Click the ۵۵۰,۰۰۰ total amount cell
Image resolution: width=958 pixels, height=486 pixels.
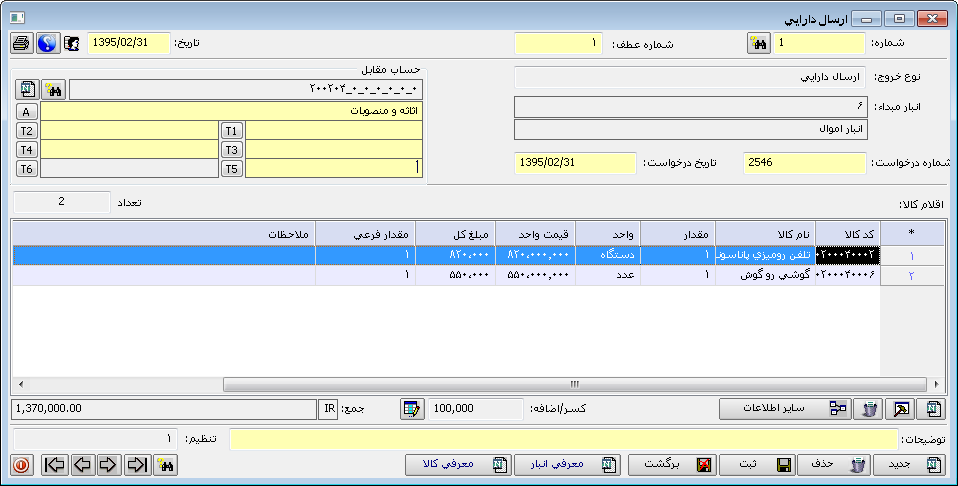[x=455, y=275]
